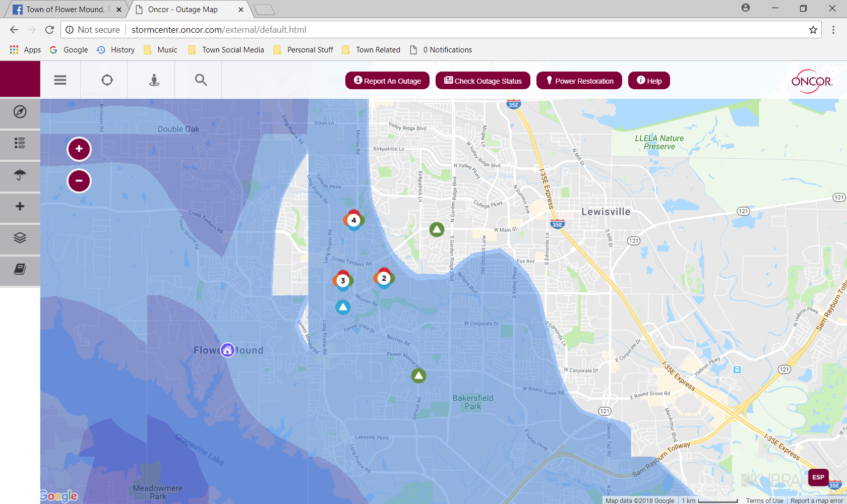847x504 pixels.
Task: Click the locate-me crosshair icon
Action: (x=107, y=80)
